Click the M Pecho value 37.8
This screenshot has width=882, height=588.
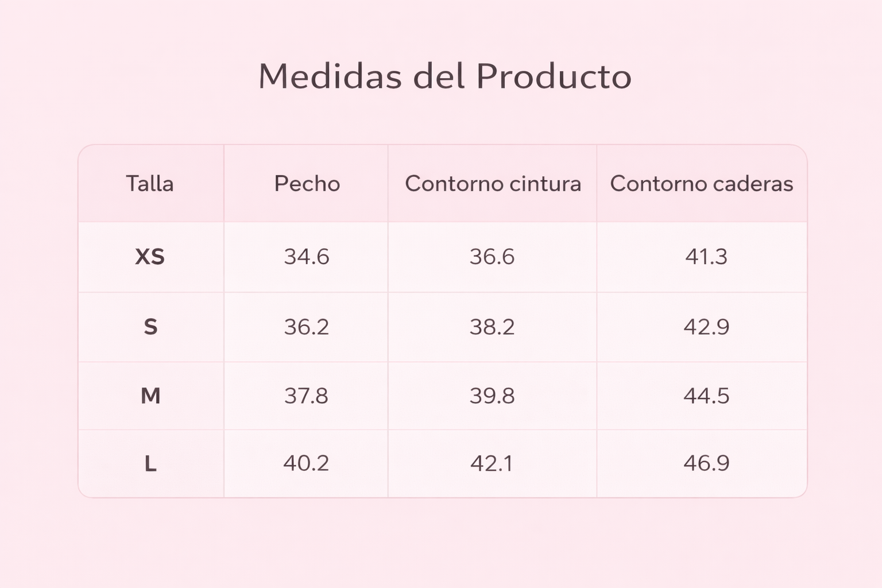tap(307, 396)
